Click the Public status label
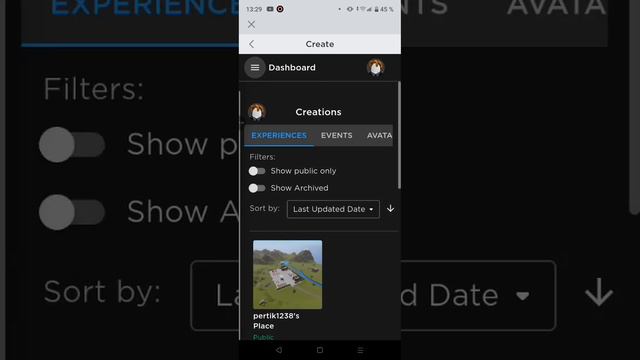This screenshot has height=360, width=640. click(x=263, y=337)
